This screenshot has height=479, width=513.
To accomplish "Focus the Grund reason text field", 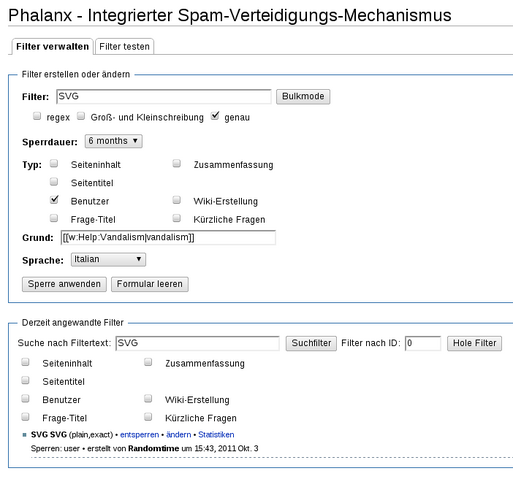I will click(168, 237).
